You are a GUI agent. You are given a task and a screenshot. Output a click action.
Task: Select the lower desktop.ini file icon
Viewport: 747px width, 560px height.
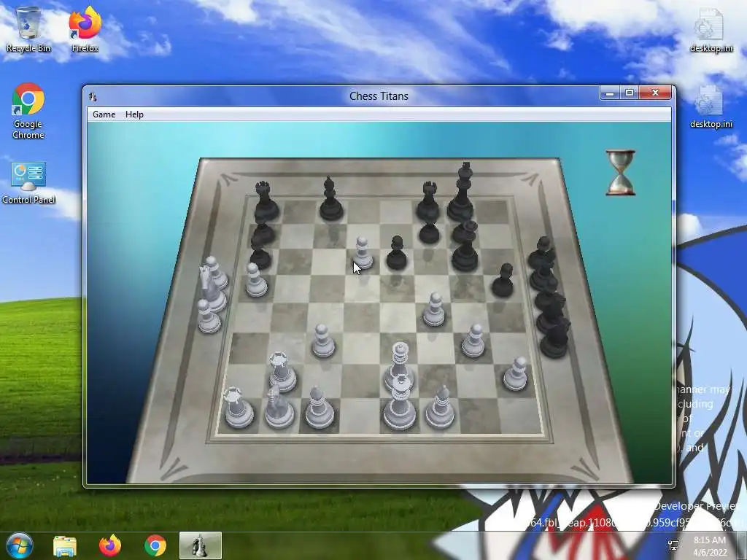pyautogui.click(x=711, y=106)
